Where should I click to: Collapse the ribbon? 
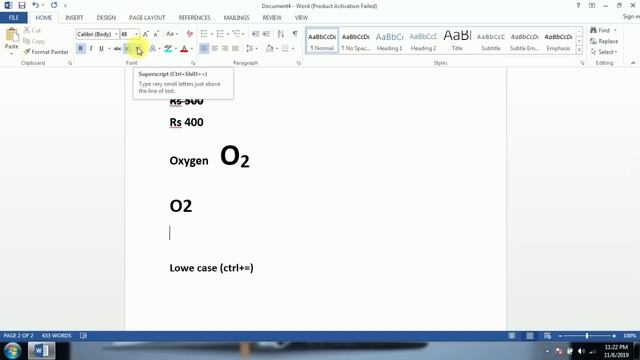click(633, 63)
